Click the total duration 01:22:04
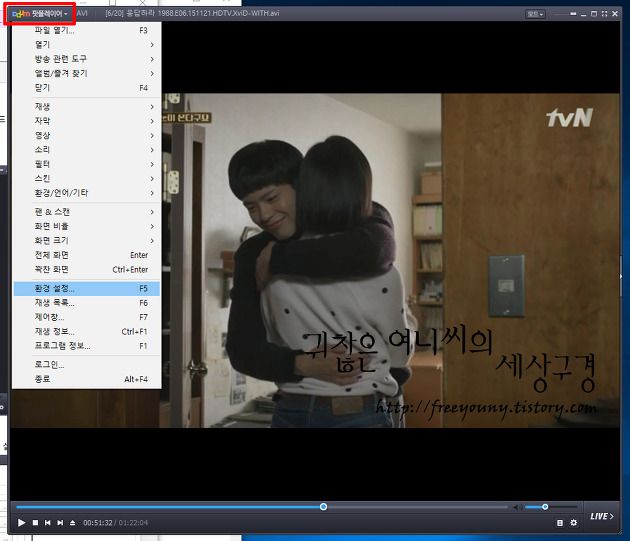 pyautogui.click(x=133, y=523)
